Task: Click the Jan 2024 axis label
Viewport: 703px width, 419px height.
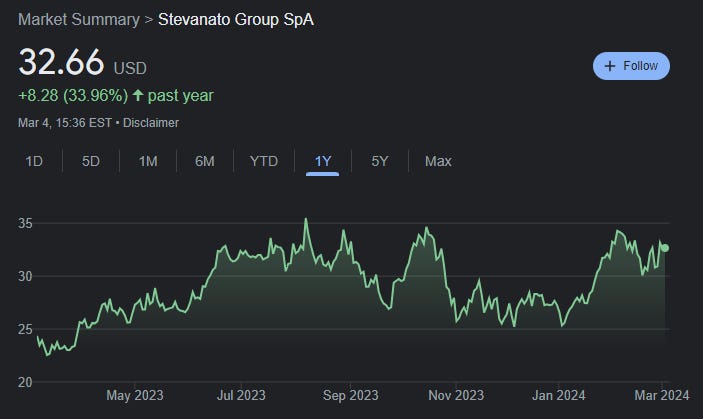Action: 559,395
